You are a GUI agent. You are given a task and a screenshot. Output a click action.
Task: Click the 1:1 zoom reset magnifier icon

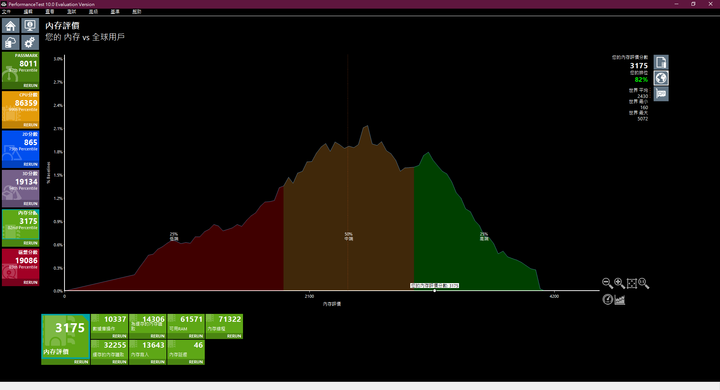[x=644, y=283]
